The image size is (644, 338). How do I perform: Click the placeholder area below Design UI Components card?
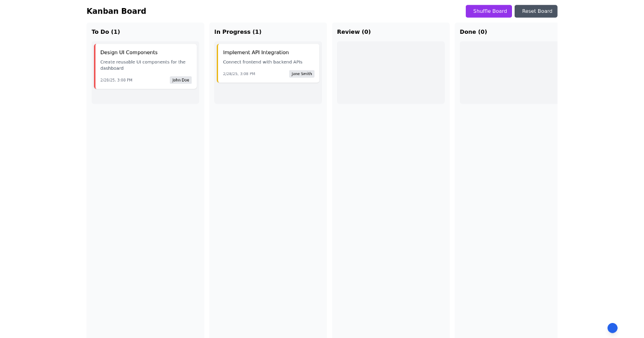[145, 97]
